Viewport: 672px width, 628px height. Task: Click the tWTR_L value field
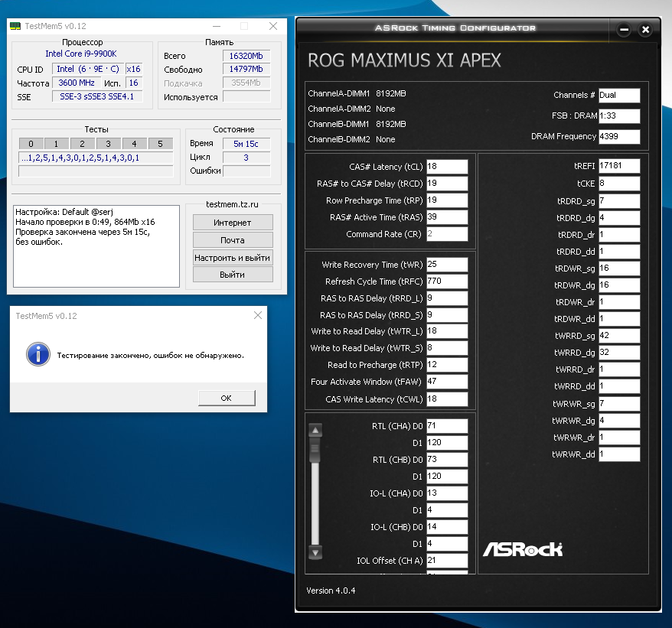point(447,331)
